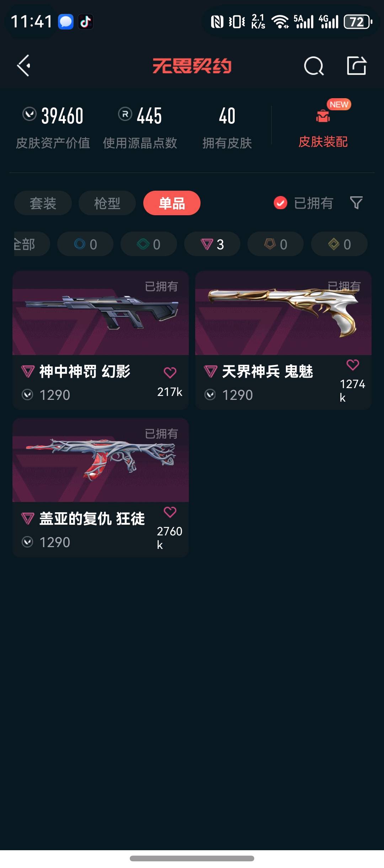The height and width of the screenshot is (868, 384).
Task: Favorite 盖亚的复仇 狂徒 with heart icon
Action: pos(170,512)
